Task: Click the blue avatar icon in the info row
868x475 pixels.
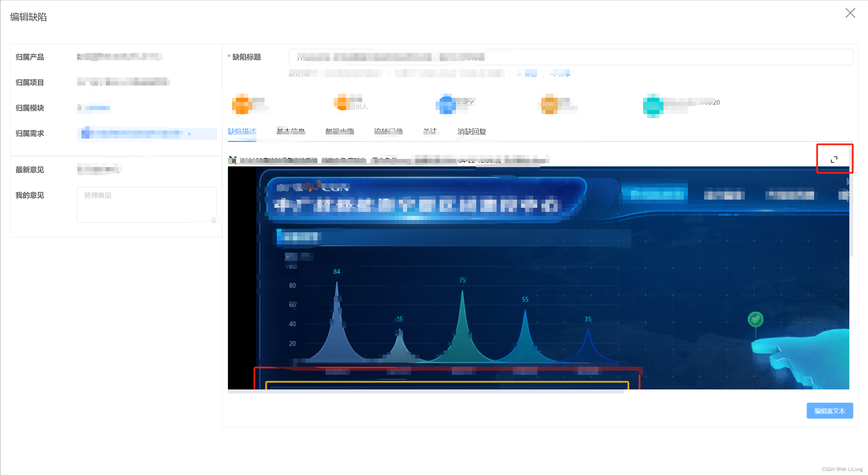Action: (x=446, y=104)
